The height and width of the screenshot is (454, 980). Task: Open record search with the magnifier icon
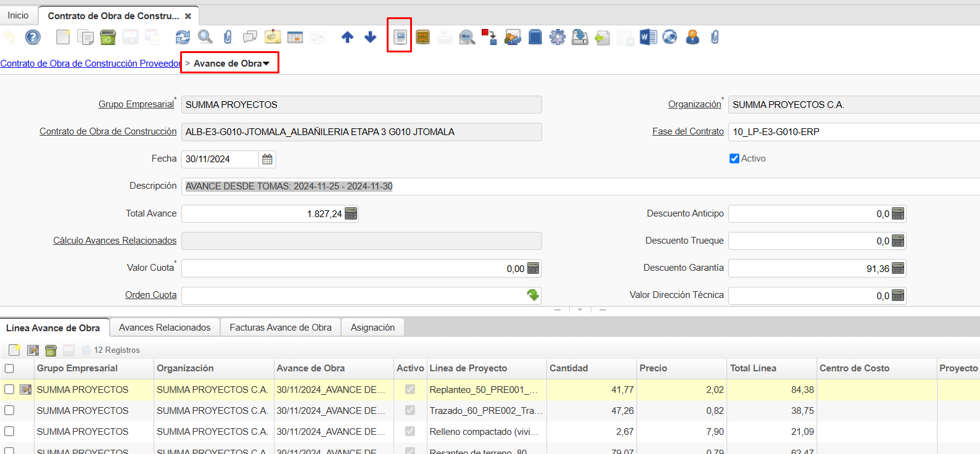(205, 38)
